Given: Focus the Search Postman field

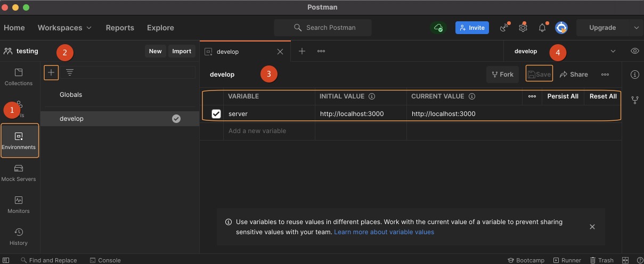Looking at the screenshot, I should 323,28.
